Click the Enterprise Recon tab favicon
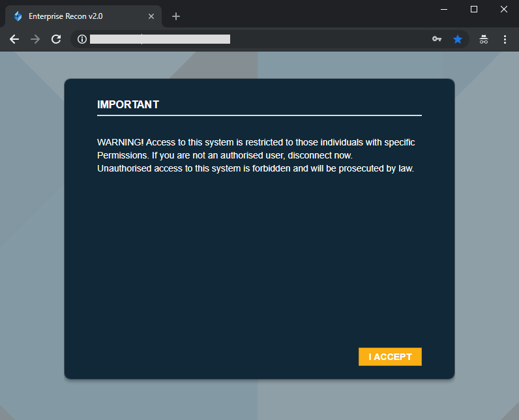Image resolution: width=519 pixels, height=420 pixels. pos(18,16)
